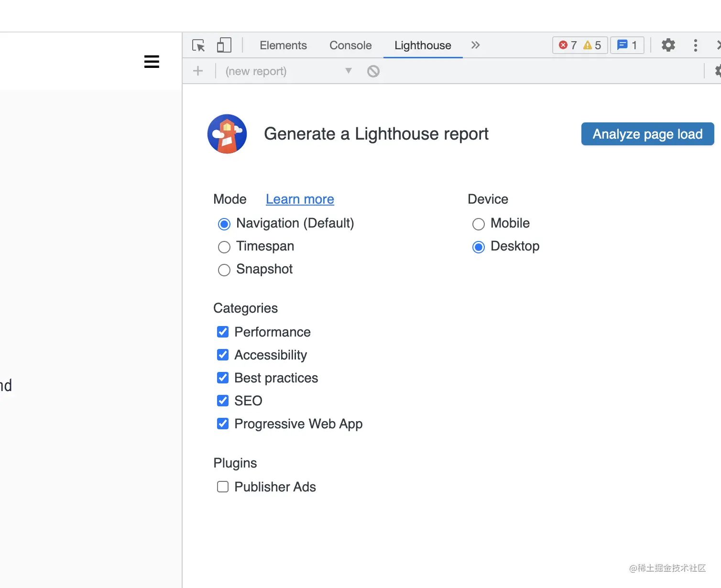Uncheck the Best practices category
This screenshot has height=588, width=721.
pyautogui.click(x=223, y=378)
